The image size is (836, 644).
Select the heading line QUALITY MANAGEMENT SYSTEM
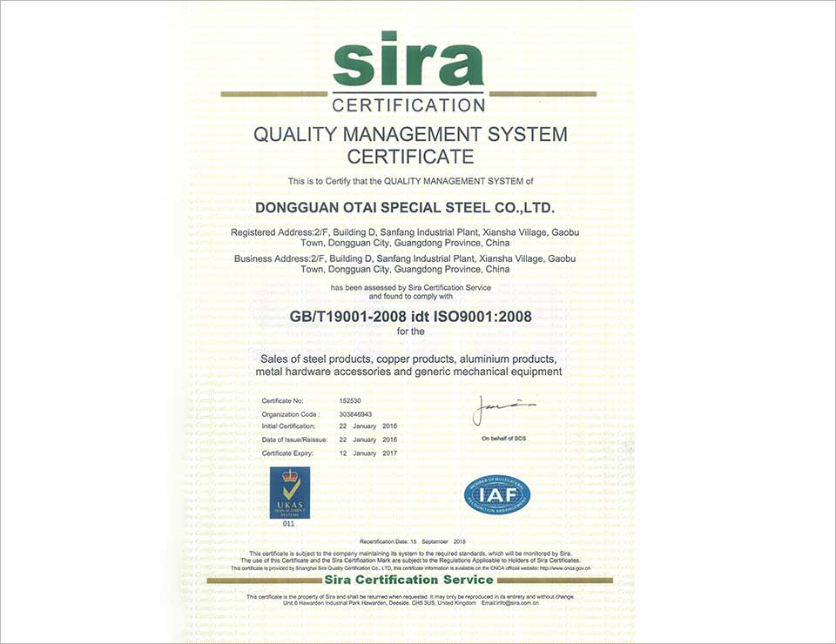click(x=410, y=134)
